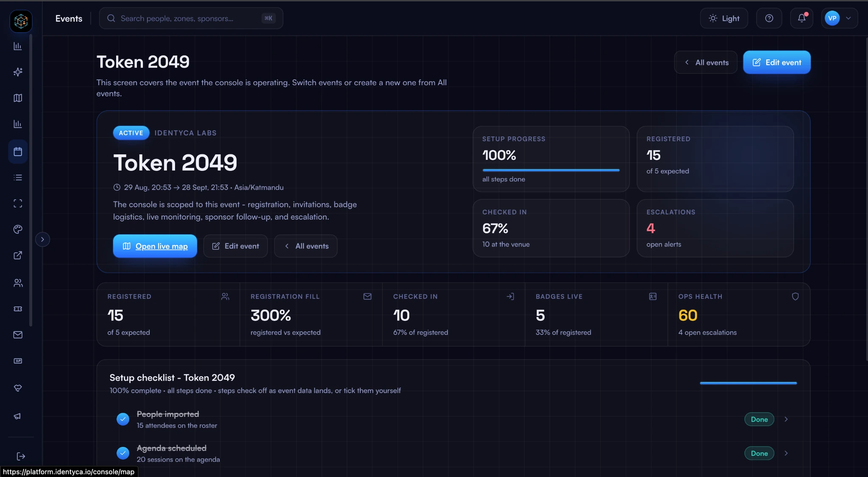Open the people icon in the sidebar

[x=18, y=283]
